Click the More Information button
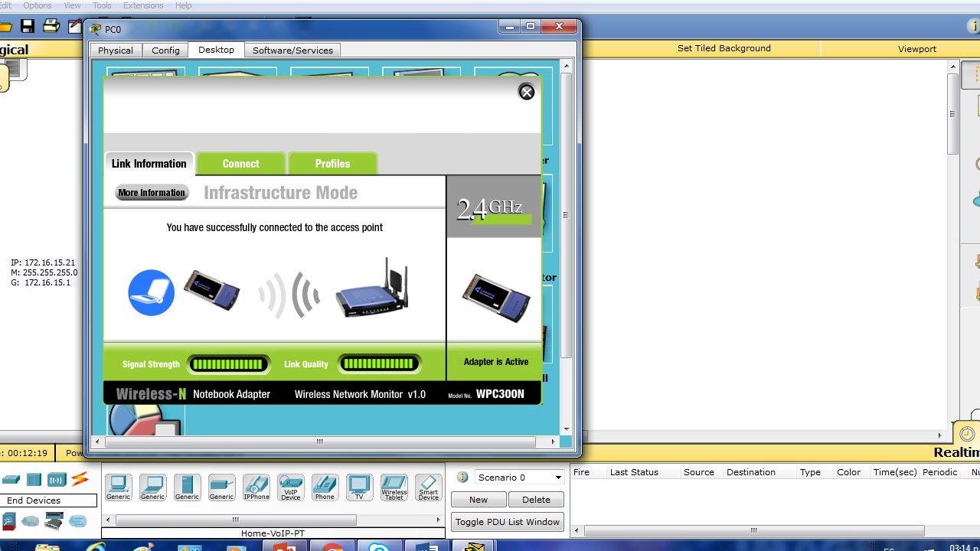 click(152, 193)
